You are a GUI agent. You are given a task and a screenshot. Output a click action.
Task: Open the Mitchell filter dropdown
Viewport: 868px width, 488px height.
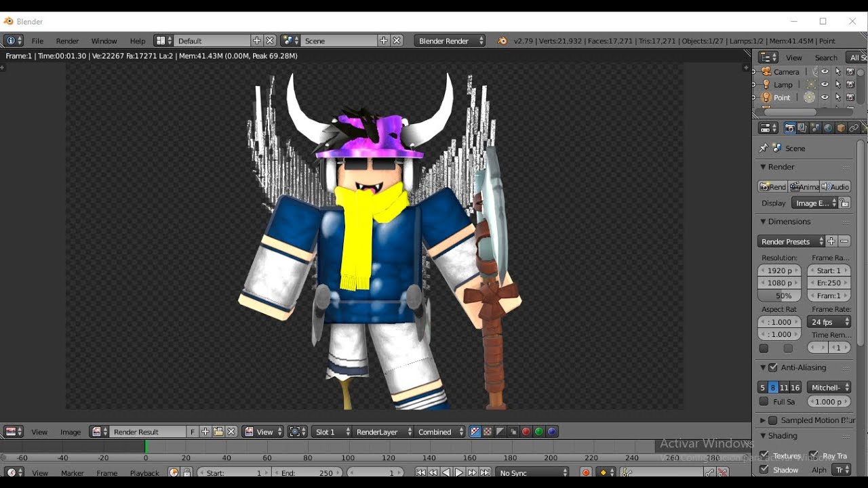(x=829, y=388)
